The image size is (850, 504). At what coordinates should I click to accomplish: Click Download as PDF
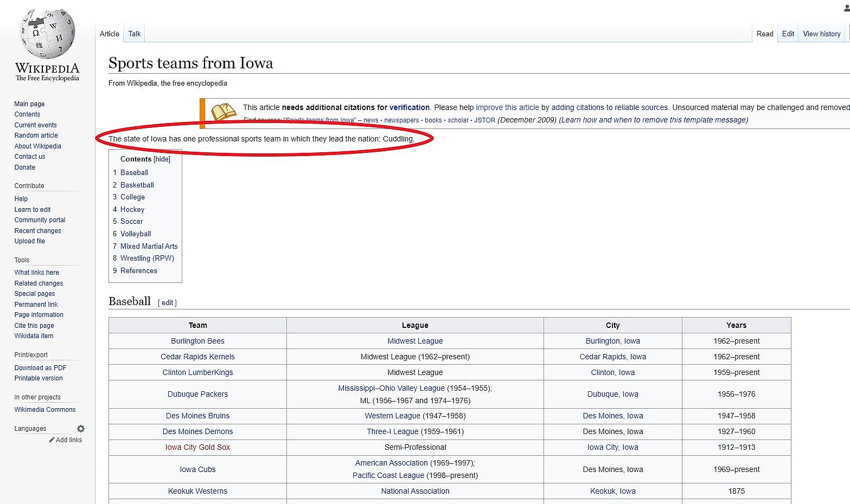pyautogui.click(x=40, y=368)
